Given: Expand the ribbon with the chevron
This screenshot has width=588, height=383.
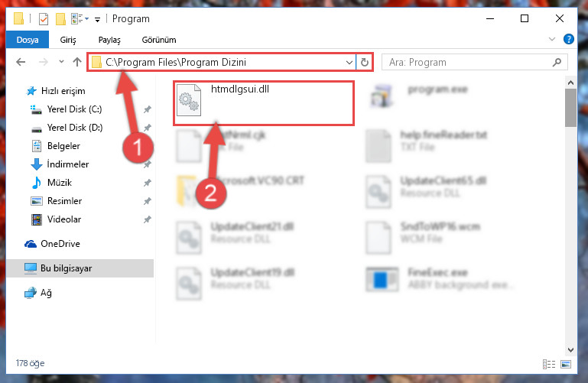Looking at the screenshot, I should (552, 39).
